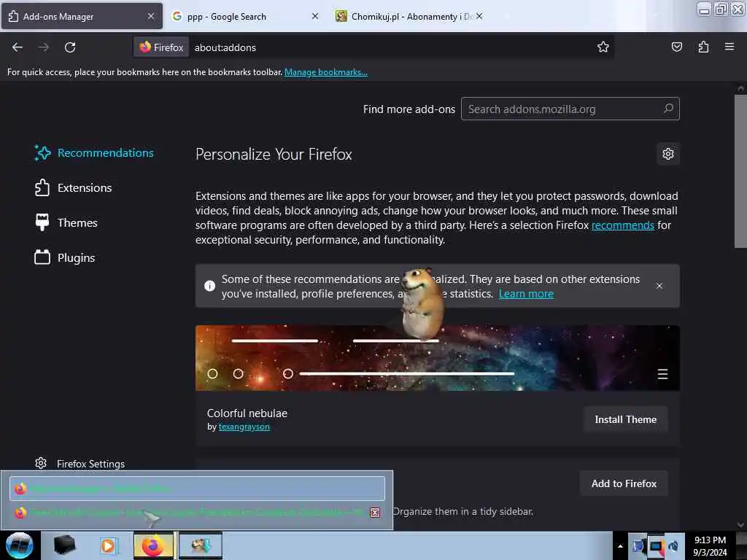This screenshot has height=560, width=747.
Task: Click the Colorful nebulae theme preview image
Action: [438, 357]
